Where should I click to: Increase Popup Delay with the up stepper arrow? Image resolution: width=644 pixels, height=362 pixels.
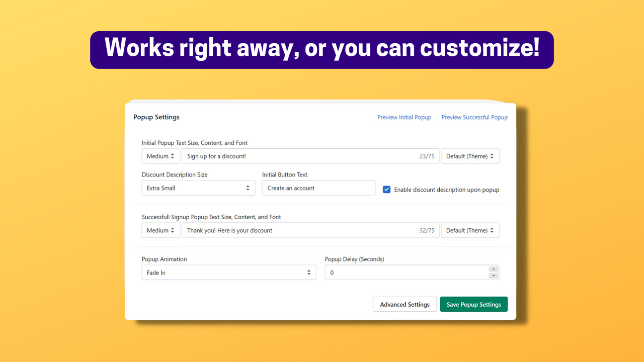pyautogui.click(x=494, y=269)
